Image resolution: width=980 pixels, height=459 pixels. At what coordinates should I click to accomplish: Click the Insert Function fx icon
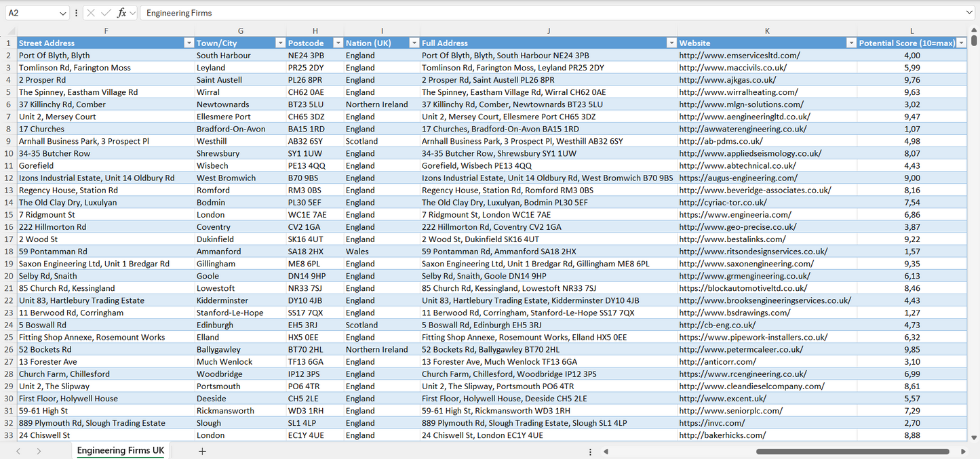122,13
